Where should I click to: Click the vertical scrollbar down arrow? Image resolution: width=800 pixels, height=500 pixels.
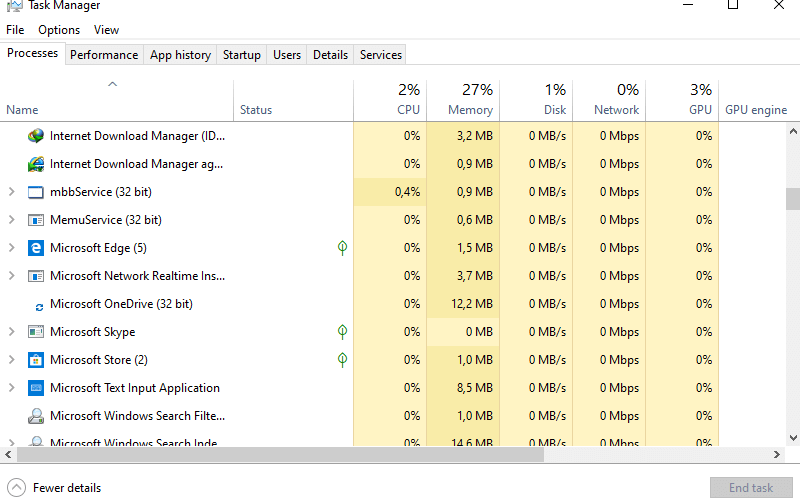click(793, 438)
